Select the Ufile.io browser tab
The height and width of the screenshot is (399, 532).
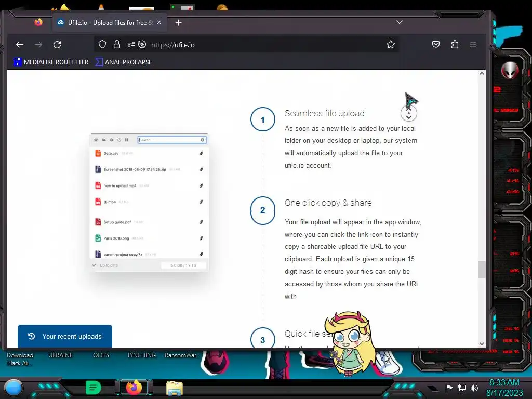pos(109,23)
